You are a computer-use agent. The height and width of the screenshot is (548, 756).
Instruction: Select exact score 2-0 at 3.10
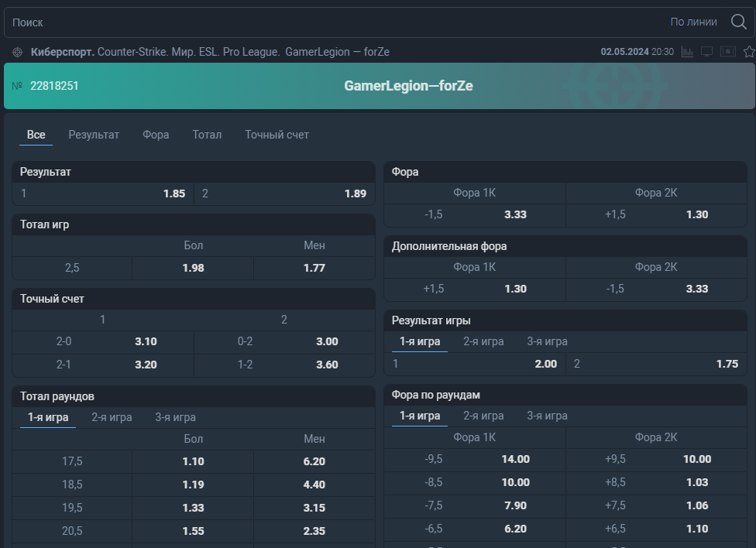(x=103, y=341)
